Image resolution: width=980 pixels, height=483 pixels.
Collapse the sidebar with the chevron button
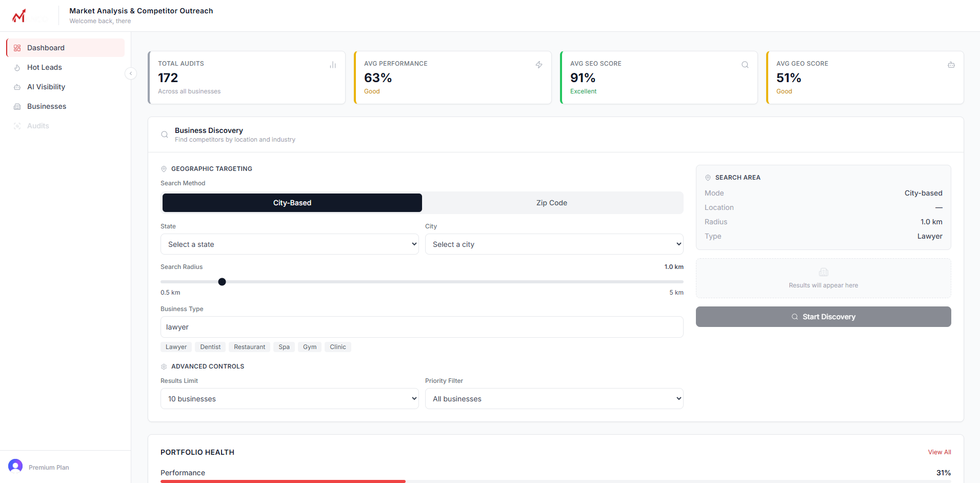[131, 73]
